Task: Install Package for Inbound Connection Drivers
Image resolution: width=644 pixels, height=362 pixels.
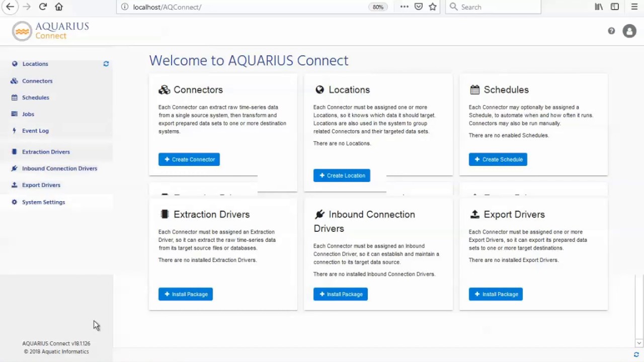Action: tap(341, 294)
